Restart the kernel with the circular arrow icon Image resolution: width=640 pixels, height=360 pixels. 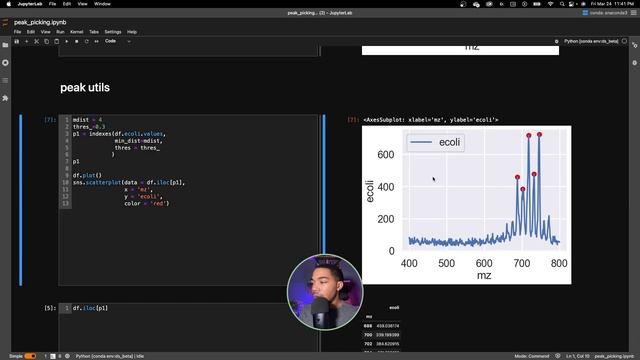pos(87,41)
